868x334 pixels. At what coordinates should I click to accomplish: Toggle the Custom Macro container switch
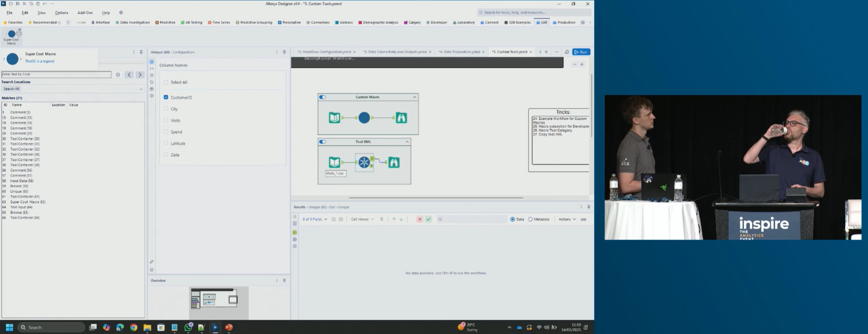point(322,97)
